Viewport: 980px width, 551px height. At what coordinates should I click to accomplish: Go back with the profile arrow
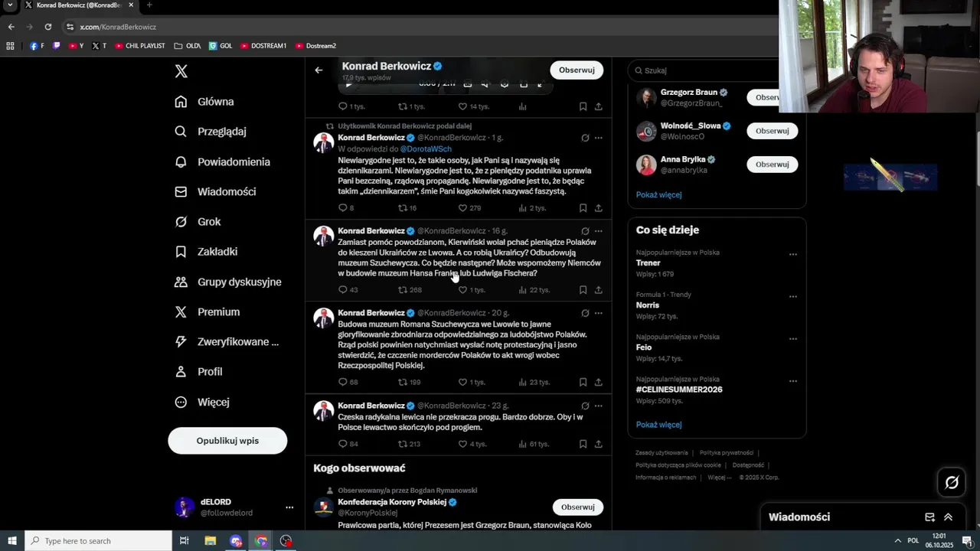pyautogui.click(x=318, y=70)
